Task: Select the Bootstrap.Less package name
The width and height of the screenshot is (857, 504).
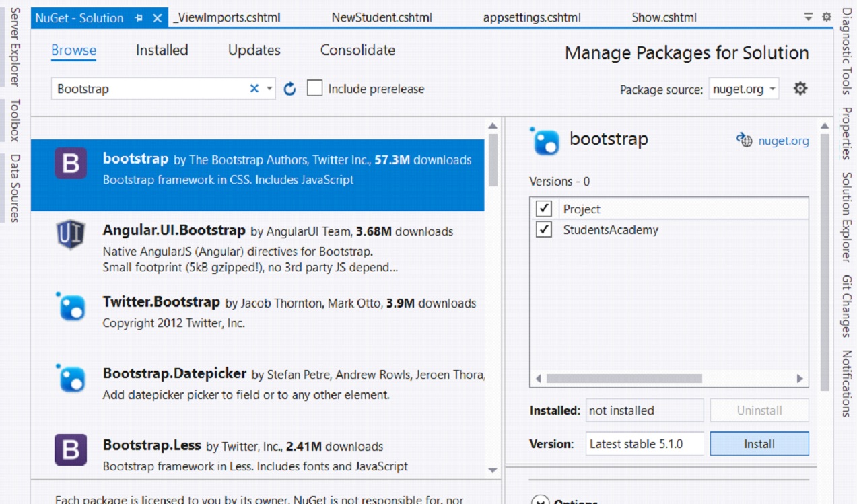Action: (152, 445)
